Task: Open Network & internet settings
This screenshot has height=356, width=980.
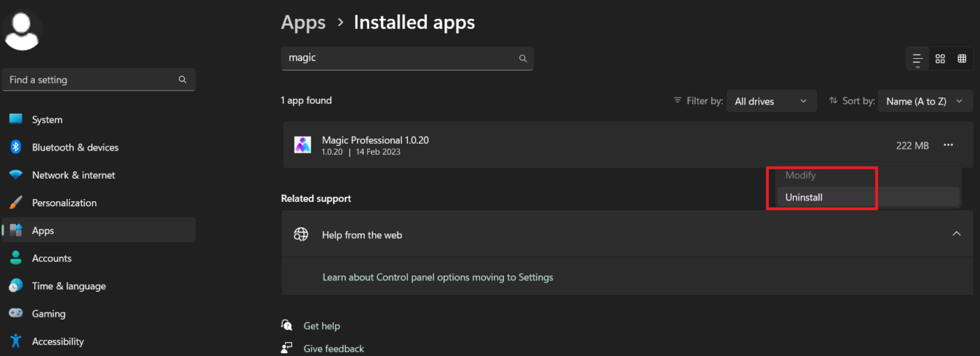Action: pyautogui.click(x=73, y=175)
